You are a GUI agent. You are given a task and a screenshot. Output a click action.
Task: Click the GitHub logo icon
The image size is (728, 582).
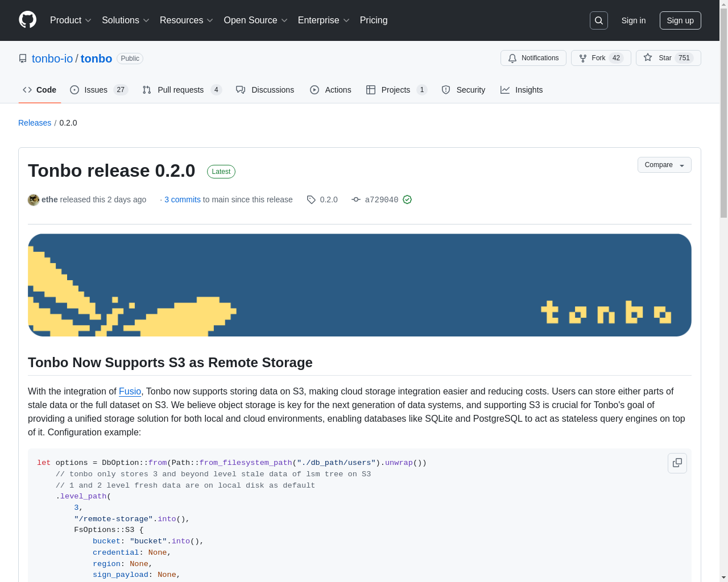click(x=27, y=20)
